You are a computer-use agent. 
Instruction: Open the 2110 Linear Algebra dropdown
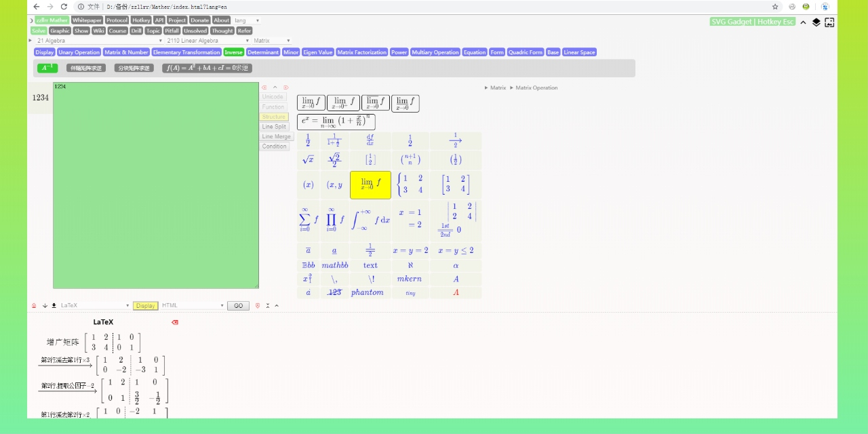207,41
